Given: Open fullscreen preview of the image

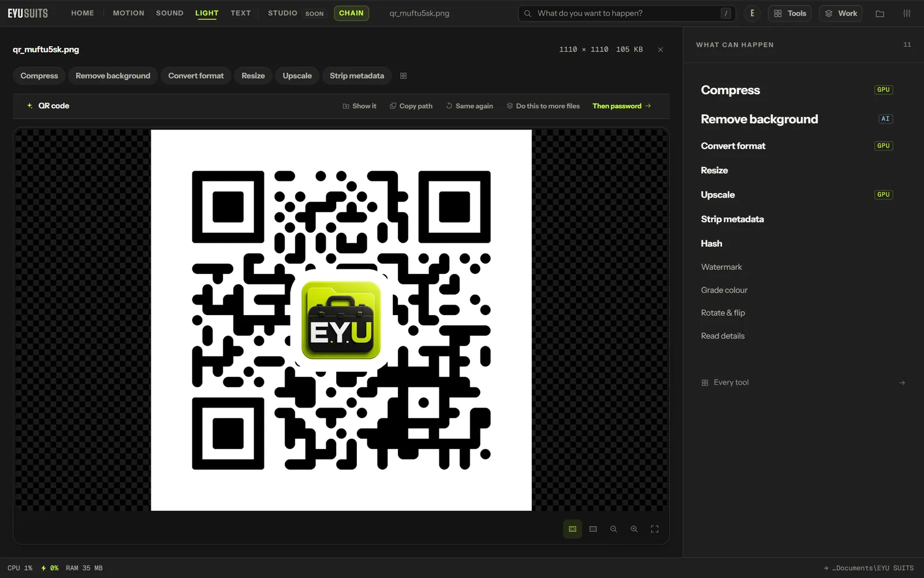Looking at the screenshot, I should [x=655, y=529].
